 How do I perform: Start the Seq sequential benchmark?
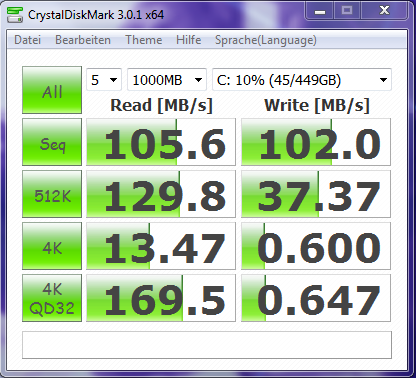click(52, 142)
